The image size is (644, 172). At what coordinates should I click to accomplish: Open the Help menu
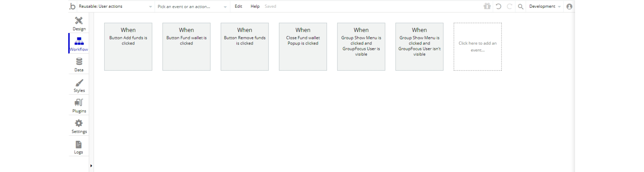coord(255,6)
